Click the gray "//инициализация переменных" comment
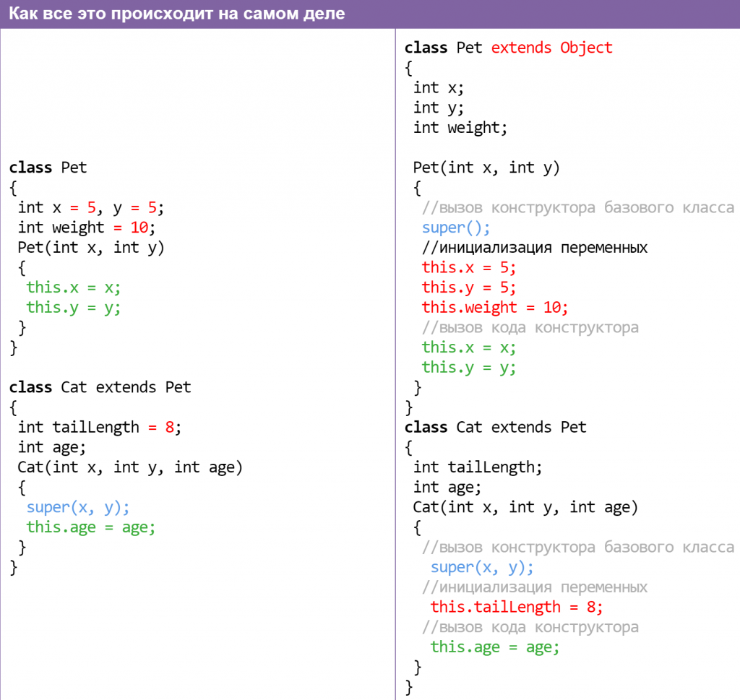This screenshot has width=740, height=700. [535, 587]
